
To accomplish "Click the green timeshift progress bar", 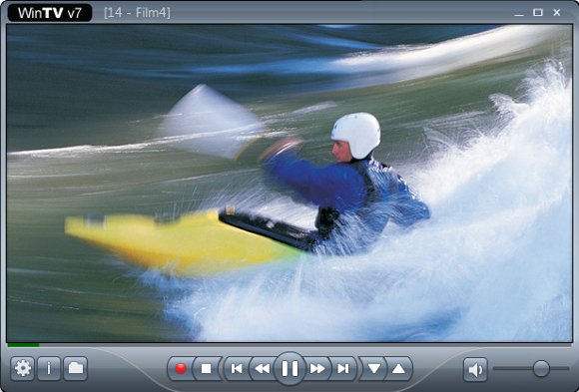I will 23,345.
